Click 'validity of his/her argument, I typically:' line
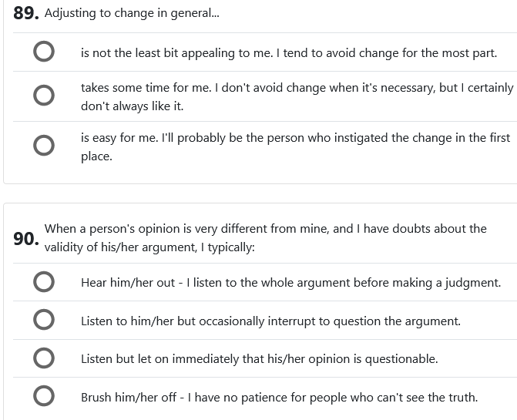Screen dimensions: 517x420 point(149,247)
